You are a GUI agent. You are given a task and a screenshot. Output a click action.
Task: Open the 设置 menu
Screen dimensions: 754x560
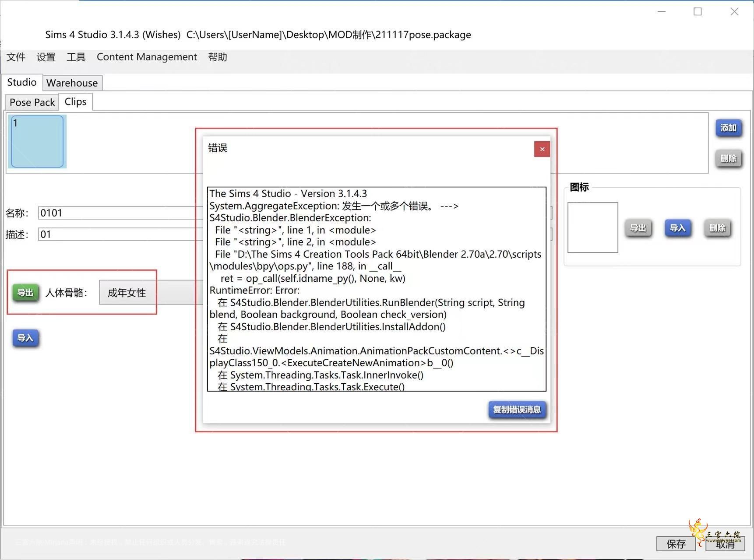46,57
